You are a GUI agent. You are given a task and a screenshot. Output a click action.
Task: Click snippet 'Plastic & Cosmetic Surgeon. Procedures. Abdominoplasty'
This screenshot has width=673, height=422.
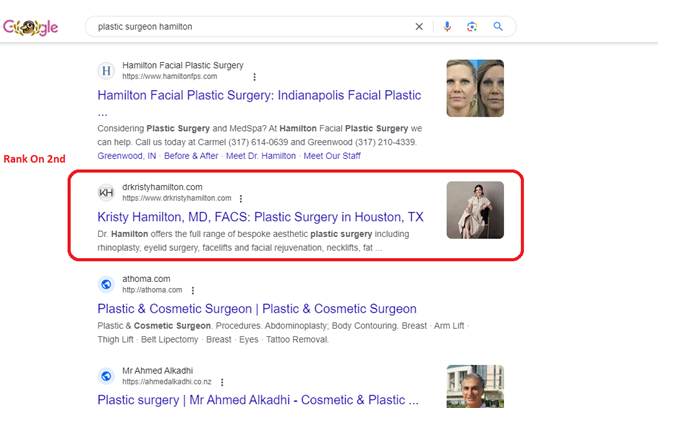283,333
